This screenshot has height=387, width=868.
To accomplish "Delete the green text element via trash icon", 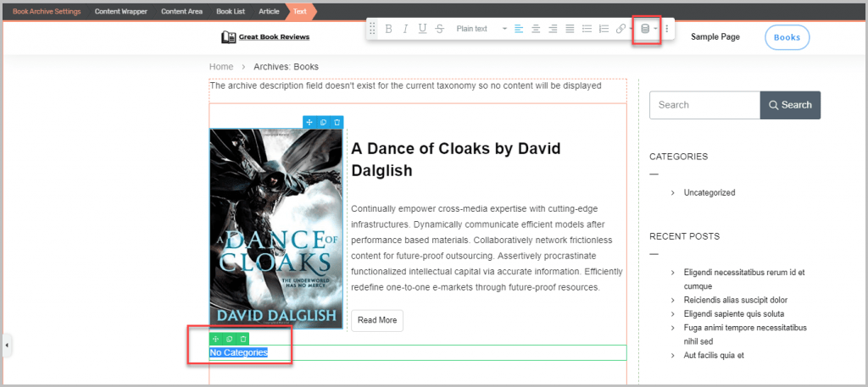I will [x=243, y=339].
